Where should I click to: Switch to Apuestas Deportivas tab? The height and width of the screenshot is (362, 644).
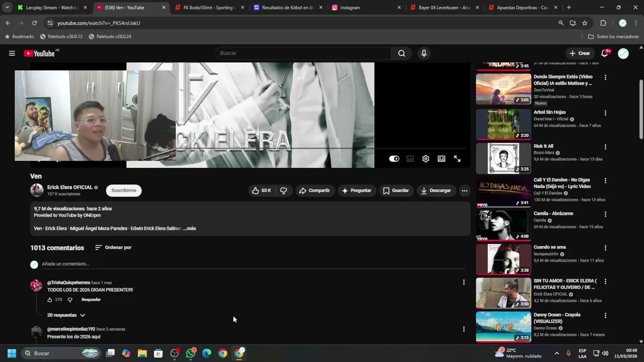click(x=523, y=8)
